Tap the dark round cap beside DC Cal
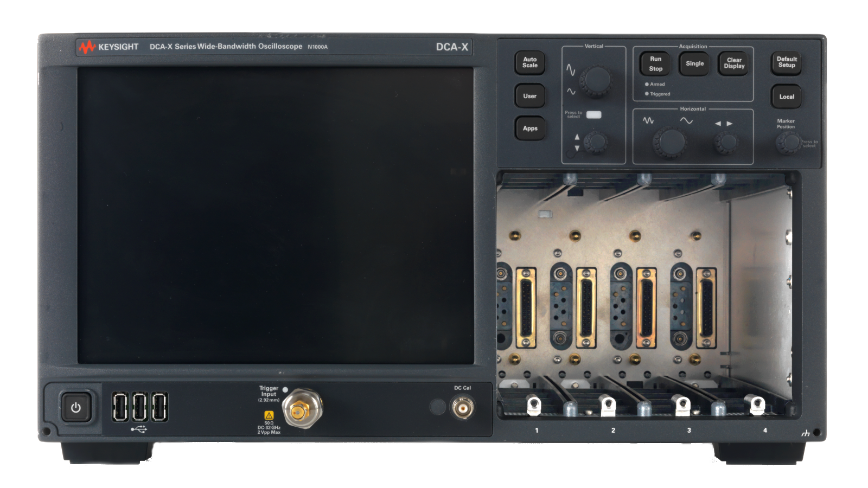 click(437, 407)
